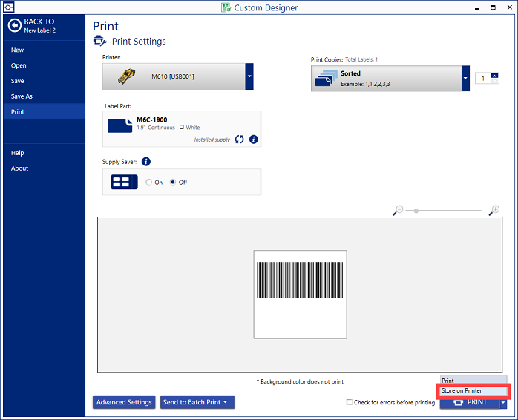Image resolution: width=518 pixels, height=420 pixels.
Task: Click the refresh installed supply icon
Action: 239,139
